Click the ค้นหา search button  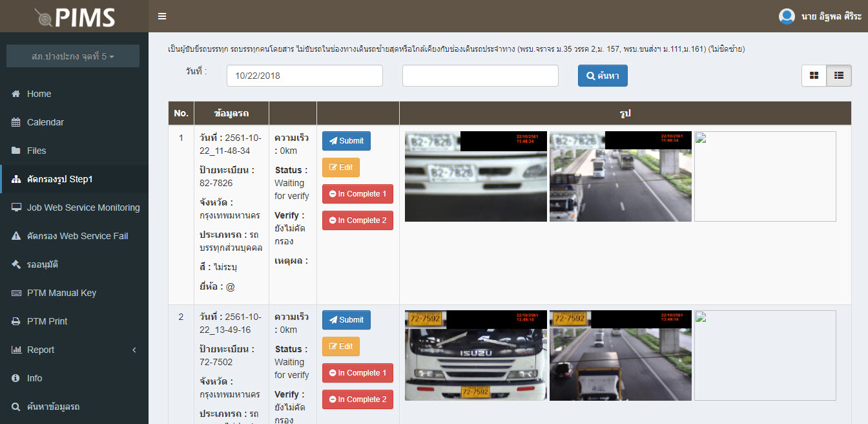pyautogui.click(x=603, y=76)
